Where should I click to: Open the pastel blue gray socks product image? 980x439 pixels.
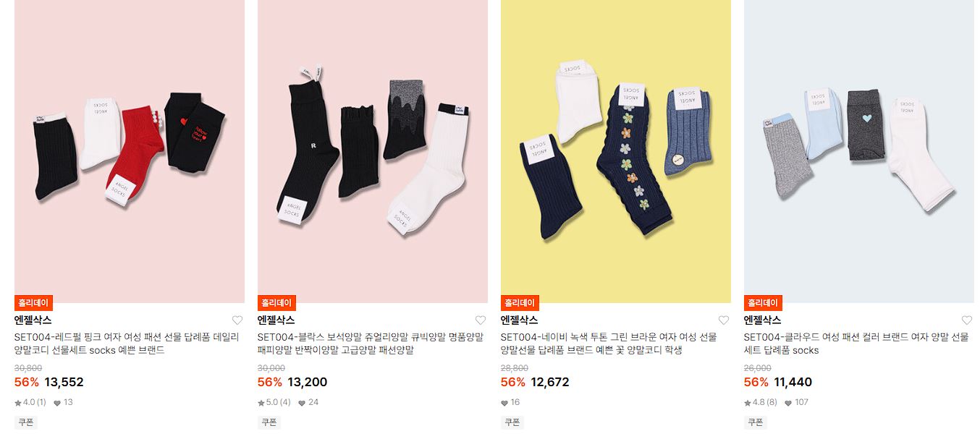click(859, 151)
